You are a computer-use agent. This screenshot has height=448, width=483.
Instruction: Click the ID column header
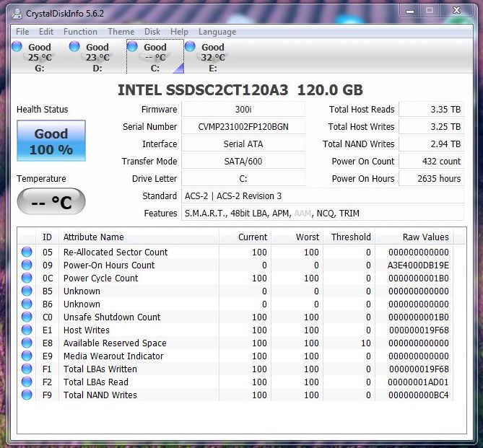[47, 237]
